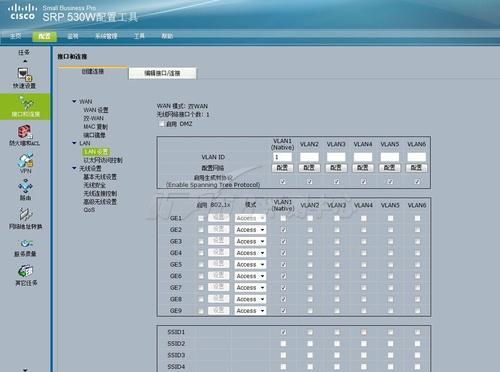500x372 pixels.
Task: Select the 接口和连接 interfaces sidebar icon
Action: click(x=25, y=106)
